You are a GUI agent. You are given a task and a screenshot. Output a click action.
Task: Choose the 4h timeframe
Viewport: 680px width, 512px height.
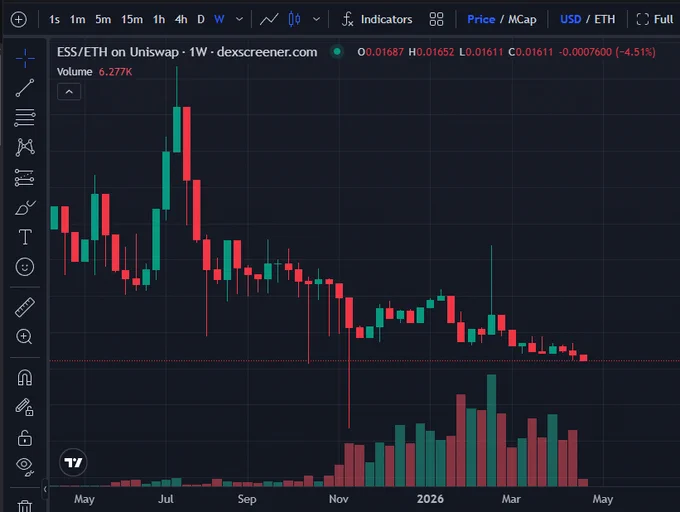181,20
